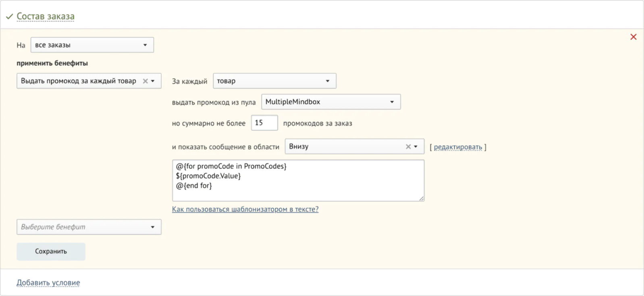Click the 'и показать сообщение в области' label

[225, 147]
